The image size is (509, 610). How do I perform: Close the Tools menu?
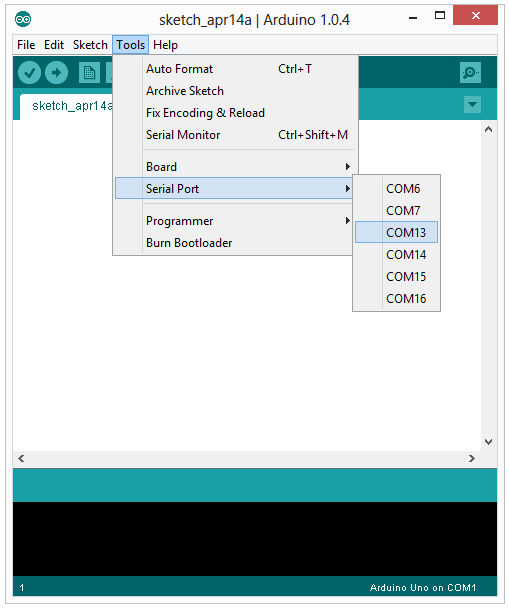point(130,45)
